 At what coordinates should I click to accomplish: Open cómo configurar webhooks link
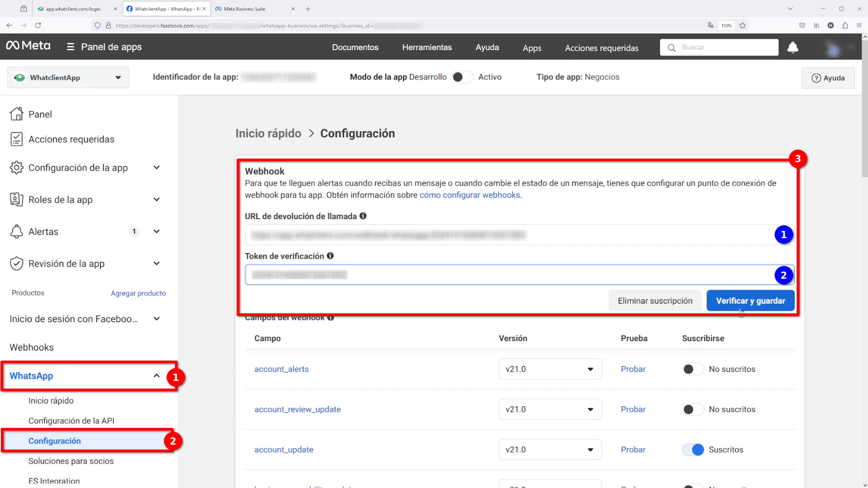pos(470,195)
